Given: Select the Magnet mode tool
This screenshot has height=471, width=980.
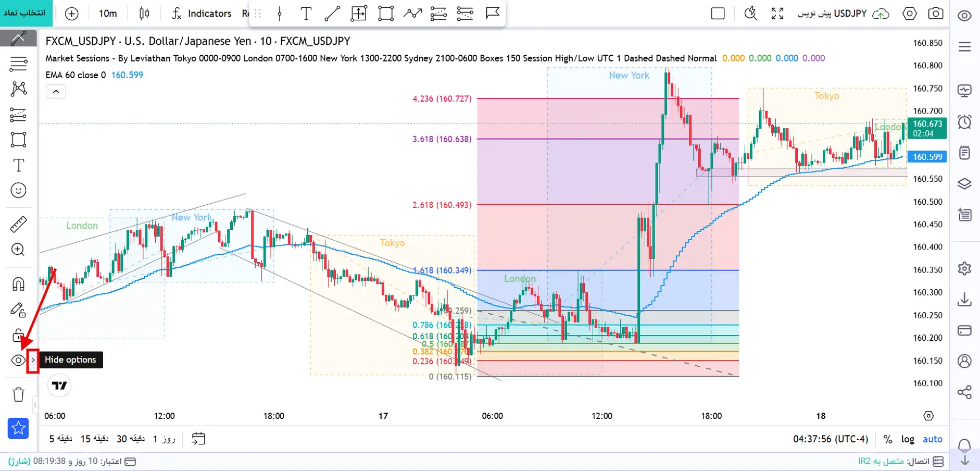Looking at the screenshot, I should pos(18,284).
